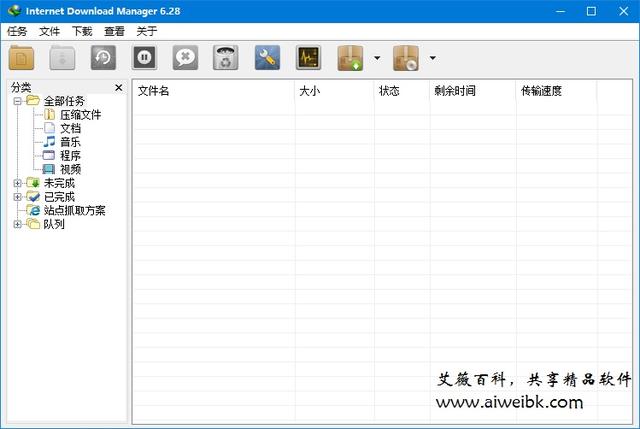Viewport: 640px width, 429px height.
Task: Open dropdown arrow beside green-arrow box icon
Action: click(x=377, y=58)
